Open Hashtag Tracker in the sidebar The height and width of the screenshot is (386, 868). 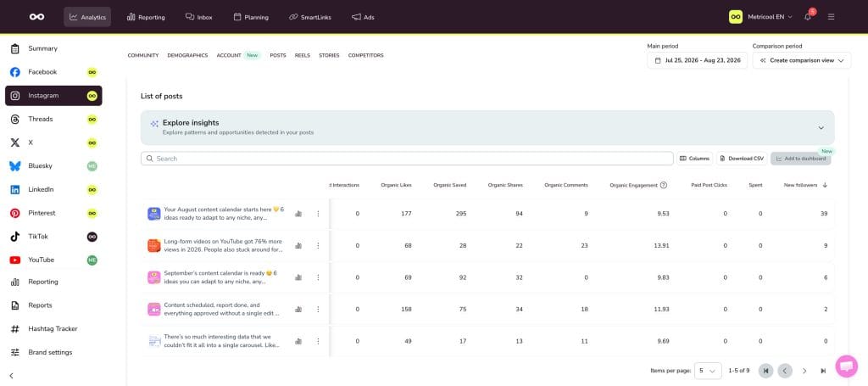53,329
